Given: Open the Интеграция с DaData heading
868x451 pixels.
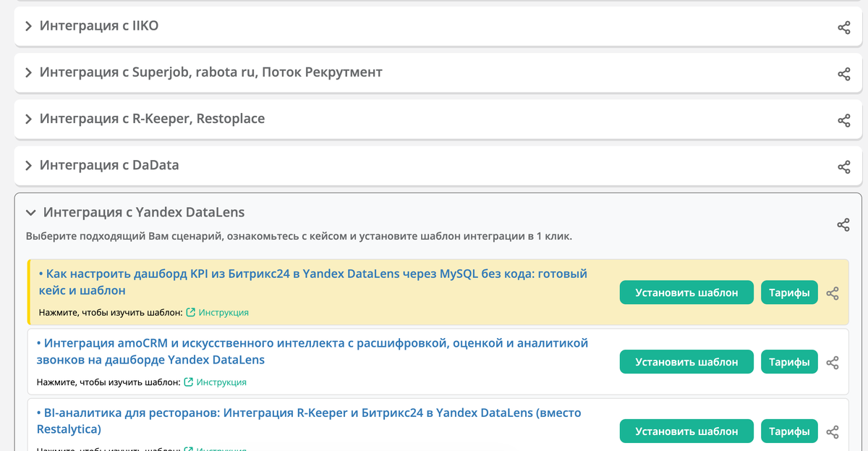Looking at the screenshot, I should tap(109, 165).
